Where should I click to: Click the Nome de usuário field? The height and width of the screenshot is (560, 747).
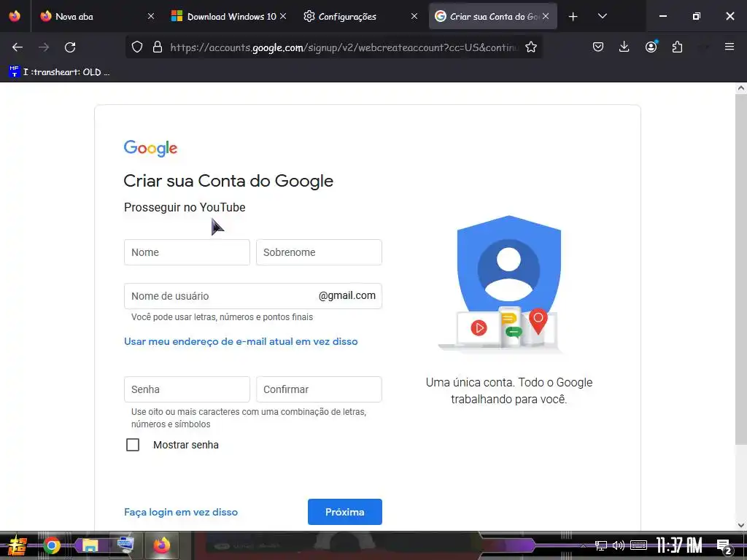tap(253, 296)
